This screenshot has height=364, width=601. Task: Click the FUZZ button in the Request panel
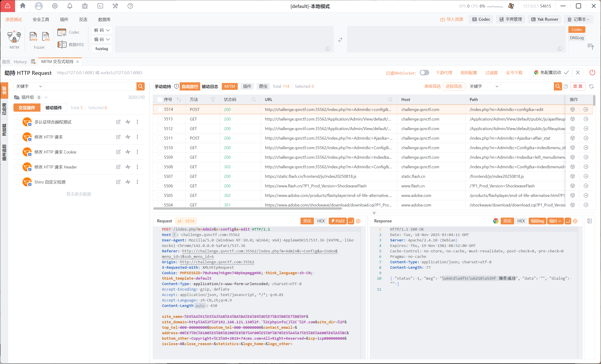coord(338,221)
